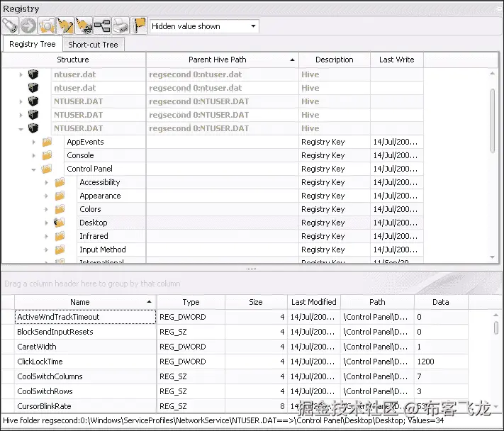Viewport: 504px width, 431px height.
Task: Sort by the Structure column header
Action: click(x=73, y=60)
